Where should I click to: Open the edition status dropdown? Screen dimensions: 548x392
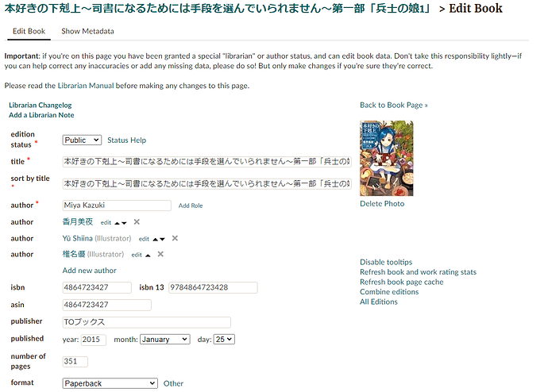point(82,140)
